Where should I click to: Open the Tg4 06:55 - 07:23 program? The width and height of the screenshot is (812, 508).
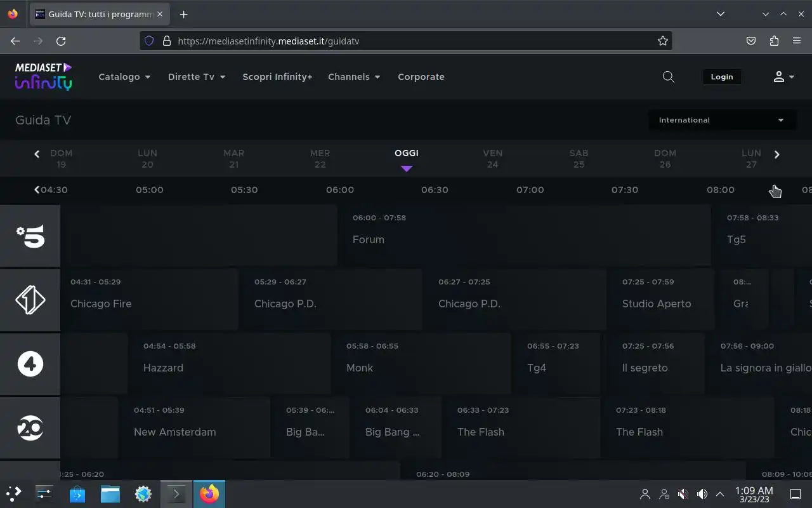[x=558, y=363]
